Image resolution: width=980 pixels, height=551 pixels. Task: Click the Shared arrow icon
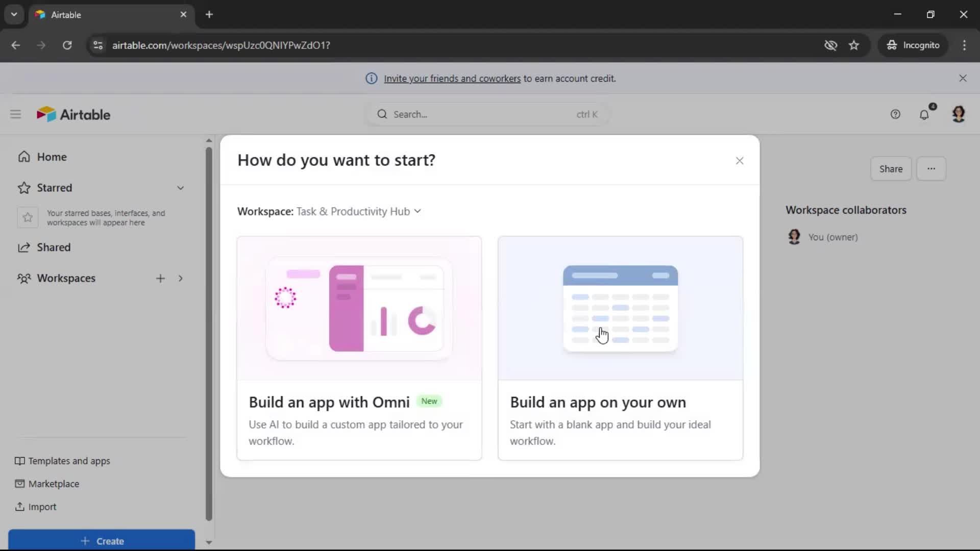[x=24, y=247]
